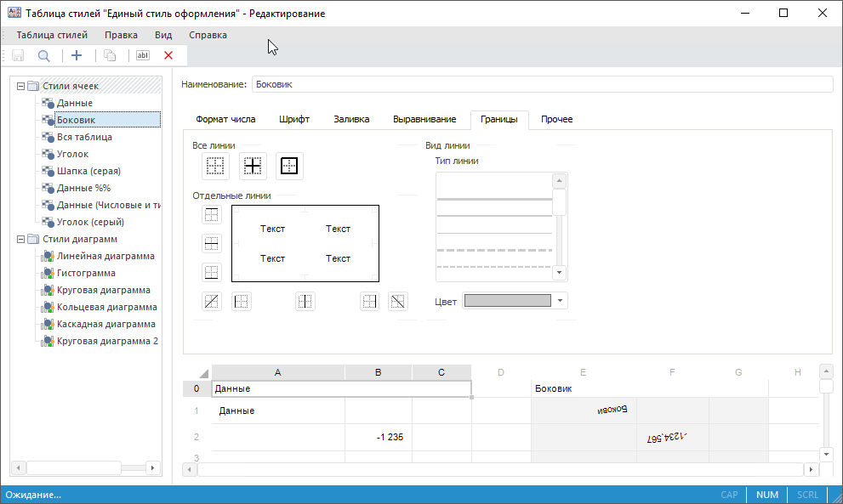
Task: Remove all borders with no-lines button
Action: pos(215,166)
